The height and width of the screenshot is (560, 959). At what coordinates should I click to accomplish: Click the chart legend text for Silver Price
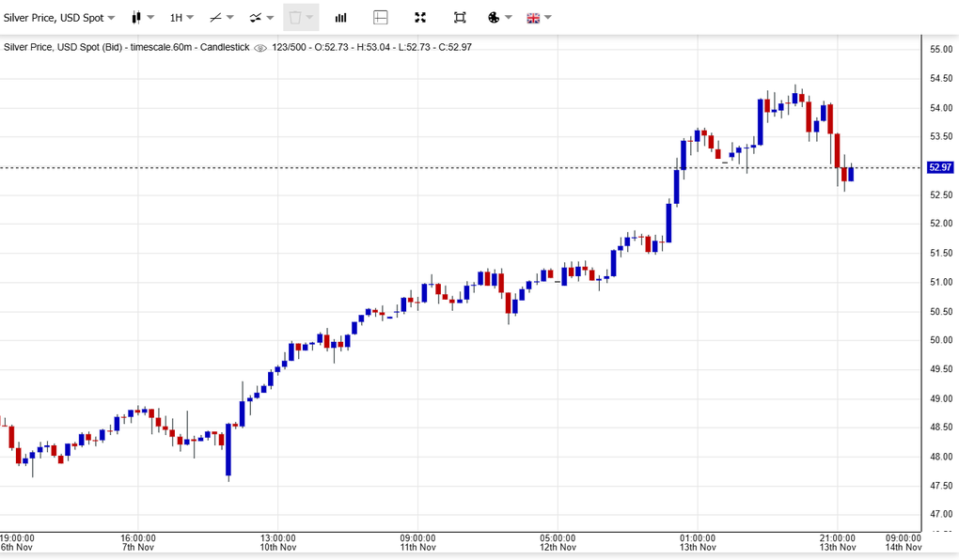(126, 47)
